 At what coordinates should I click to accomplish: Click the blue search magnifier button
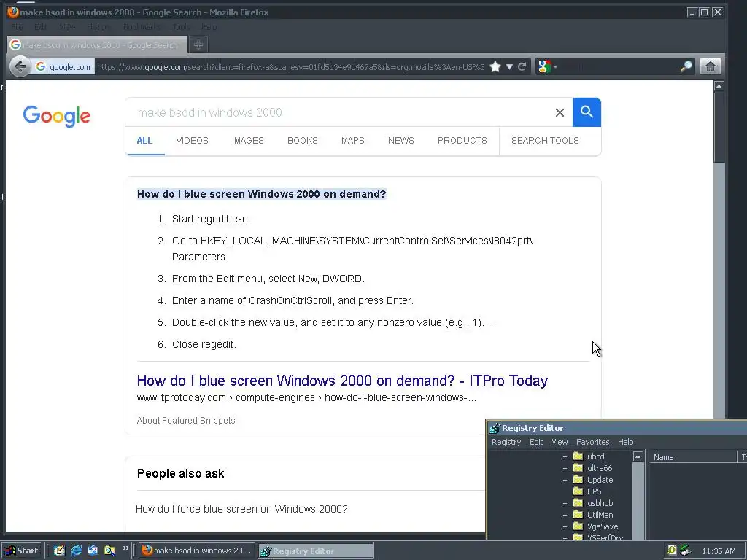tap(587, 112)
